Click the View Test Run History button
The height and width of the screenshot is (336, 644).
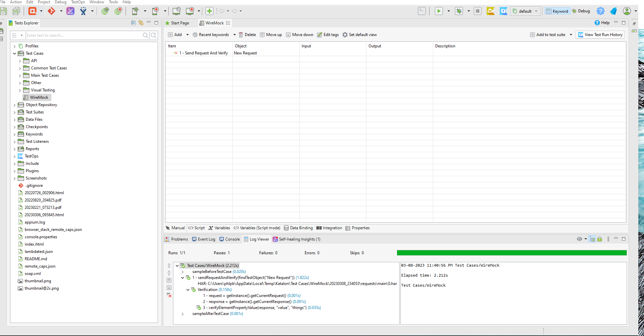coord(600,35)
